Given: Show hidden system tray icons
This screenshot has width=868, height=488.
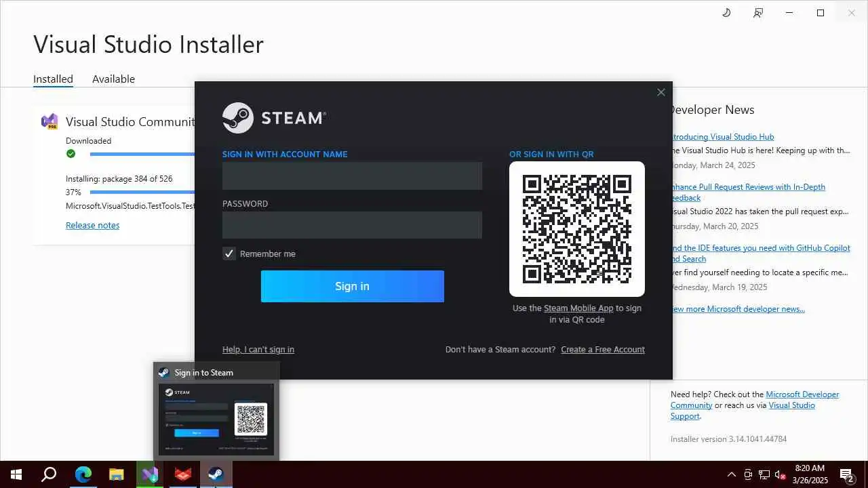Looking at the screenshot, I should tap(731, 474).
